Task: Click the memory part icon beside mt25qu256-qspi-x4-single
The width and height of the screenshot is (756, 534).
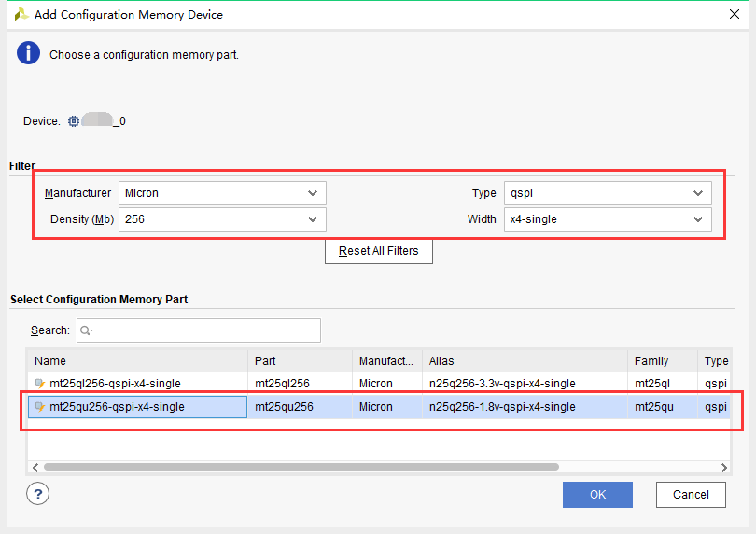Action: (x=40, y=407)
